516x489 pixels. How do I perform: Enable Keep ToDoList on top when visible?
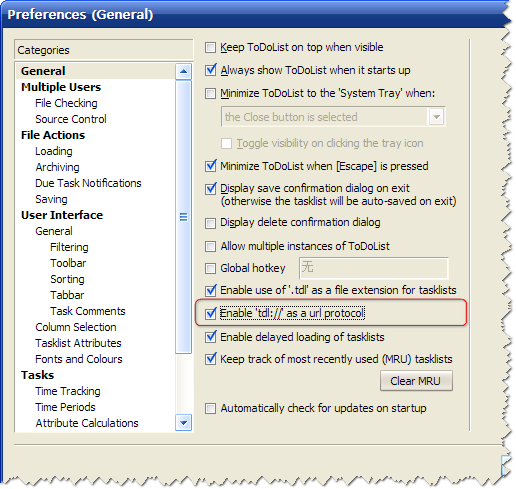pyautogui.click(x=210, y=48)
